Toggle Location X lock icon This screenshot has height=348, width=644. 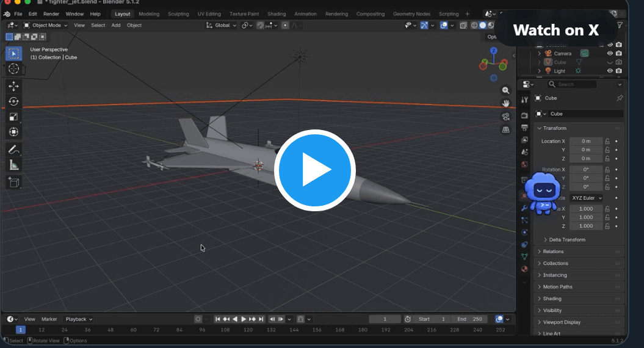(607, 141)
